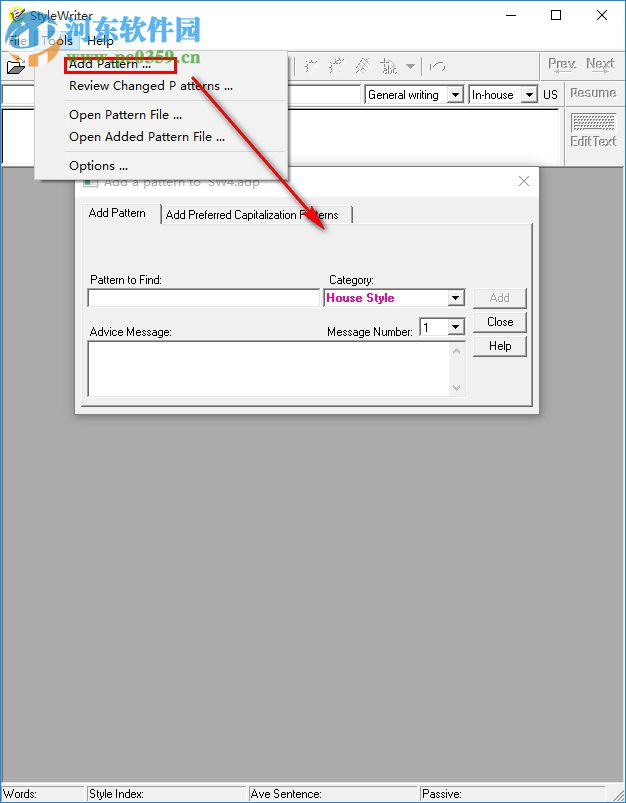This screenshot has height=803, width=626.
Task: Expand the Message Number dropdown
Action: tap(455, 327)
